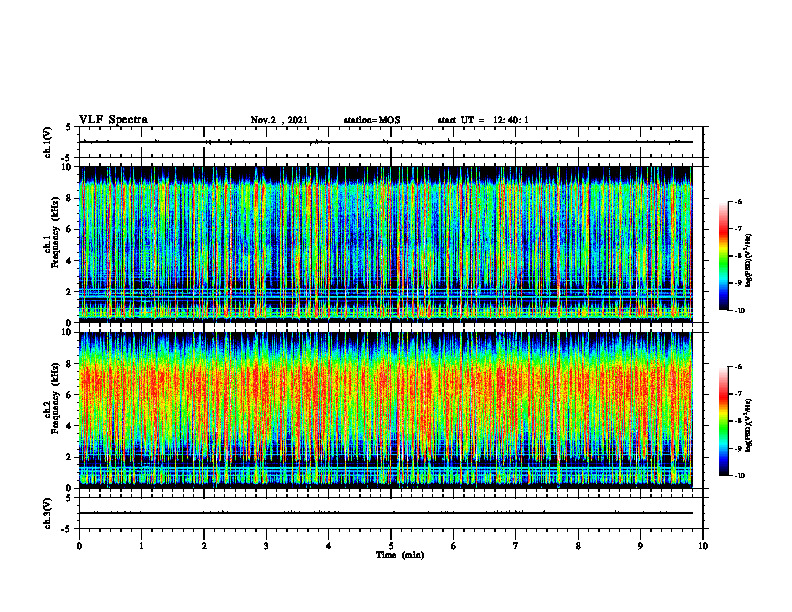Image resolution: width=792 pixels, height=612 pixels.
Task: Click time axis tick label '4'
Action: pos(329,546)
